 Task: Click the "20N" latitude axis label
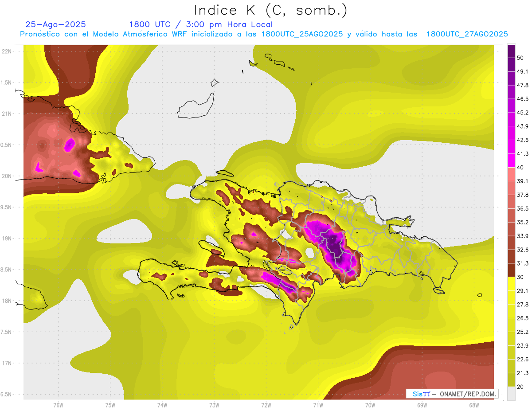click(7, 176)
